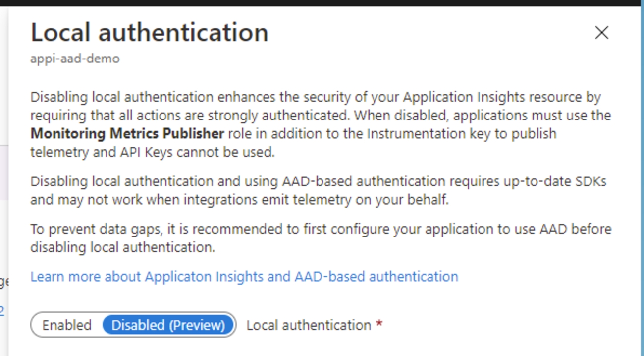Click the paragraph mentioning up-to-date SDKs
Image resolution: width=644 pixels, height=356 pixels.
[317, 191]
